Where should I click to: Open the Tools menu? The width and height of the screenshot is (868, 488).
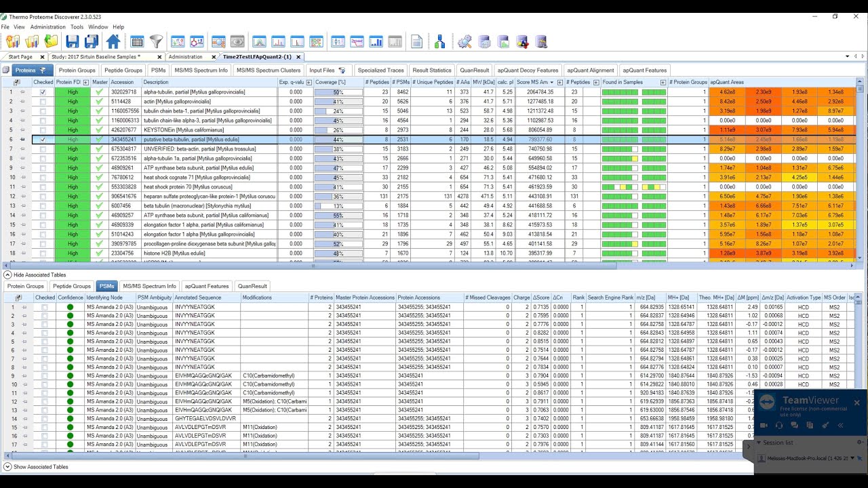pyautogui.click(x=77, y=26)
